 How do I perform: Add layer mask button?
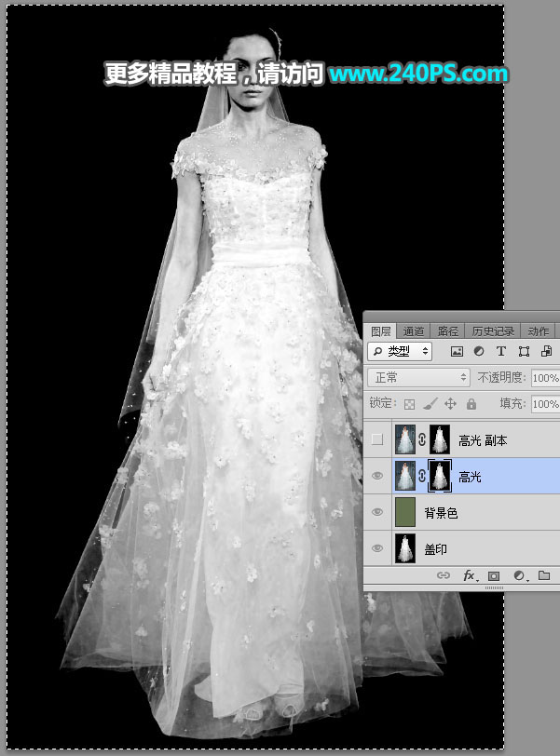pos(494,575)
